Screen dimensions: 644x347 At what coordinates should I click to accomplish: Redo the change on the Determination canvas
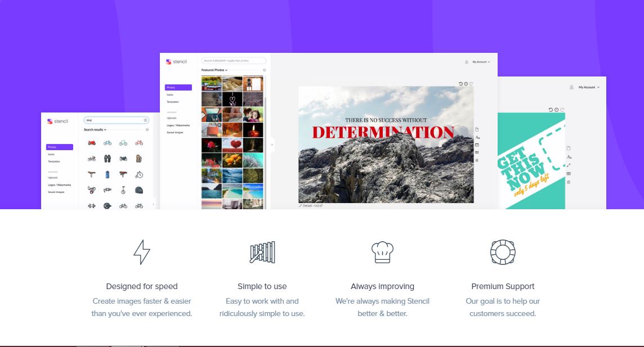(471, 84)
